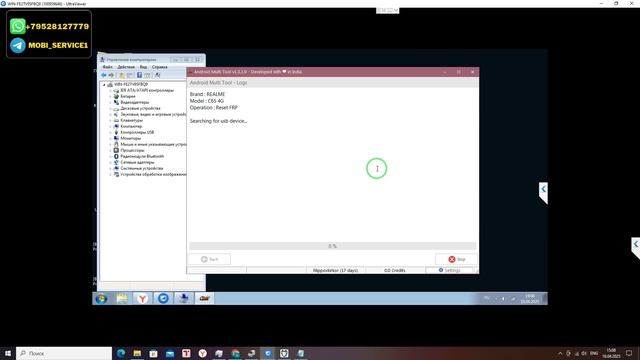Expand IDE ATA/ATAPI контроллеры node

(110, 91)
